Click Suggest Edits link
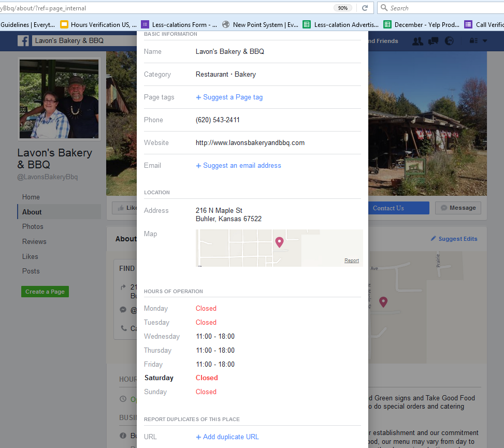504x448 pixels. coord(454,239)
